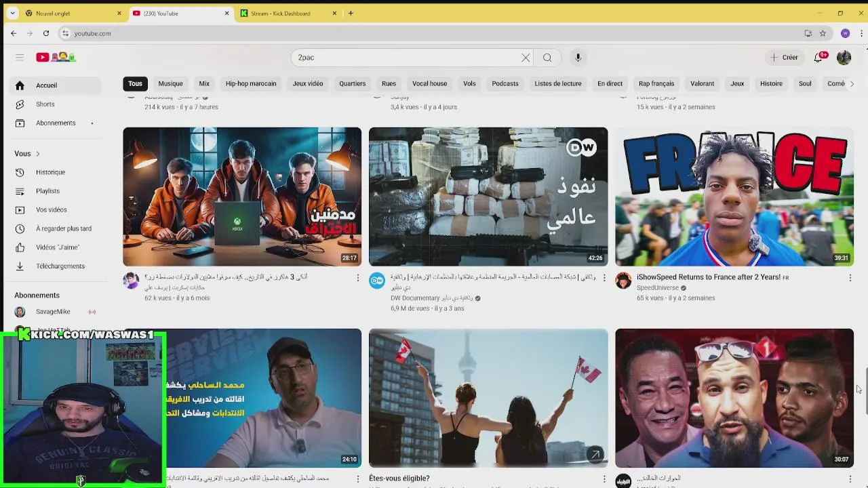Show more filter chips with right arrow
The image size is (868, 488).
point(852,84)
